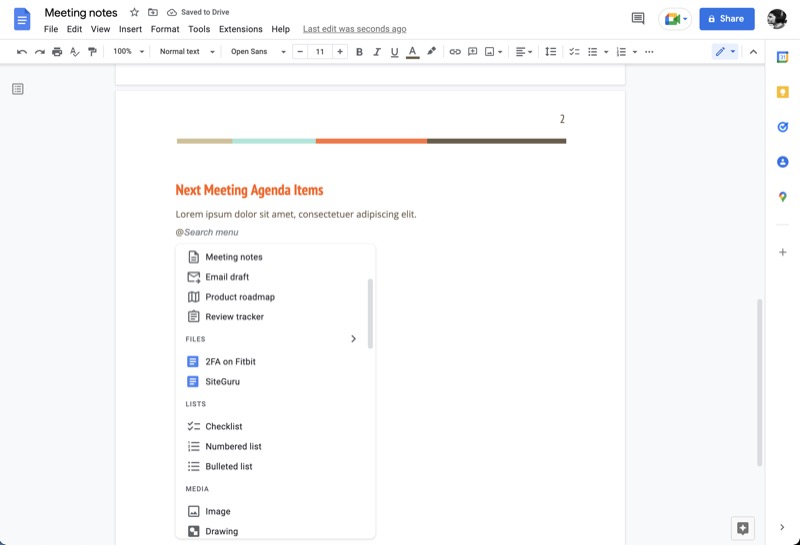Toggle bold formatting

359,52
